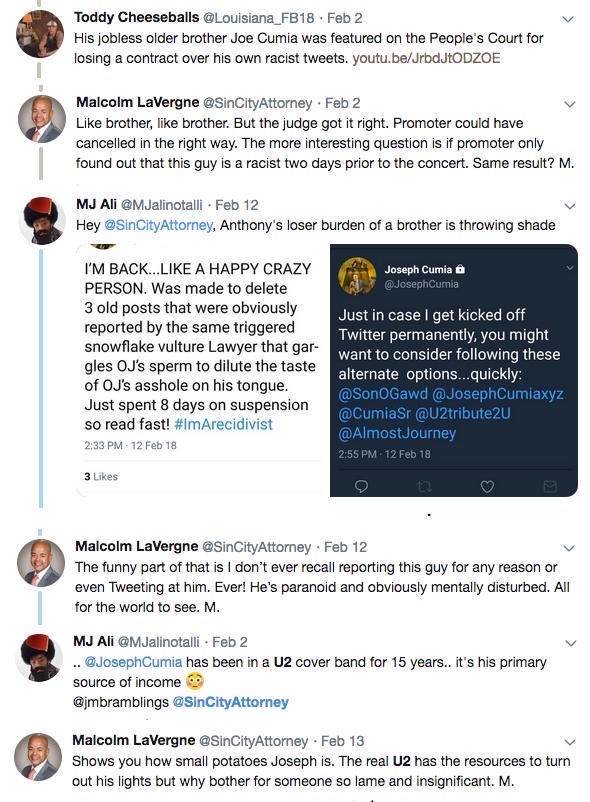Click the retweet icon in dark embedded tweet
The height and width of the screenshot is (802, 590).
(x=424, y=486)
